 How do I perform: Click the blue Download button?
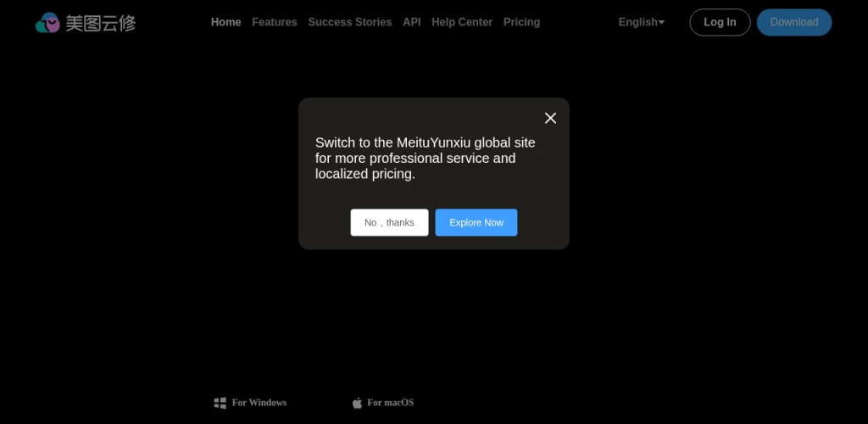coord(794,22)
